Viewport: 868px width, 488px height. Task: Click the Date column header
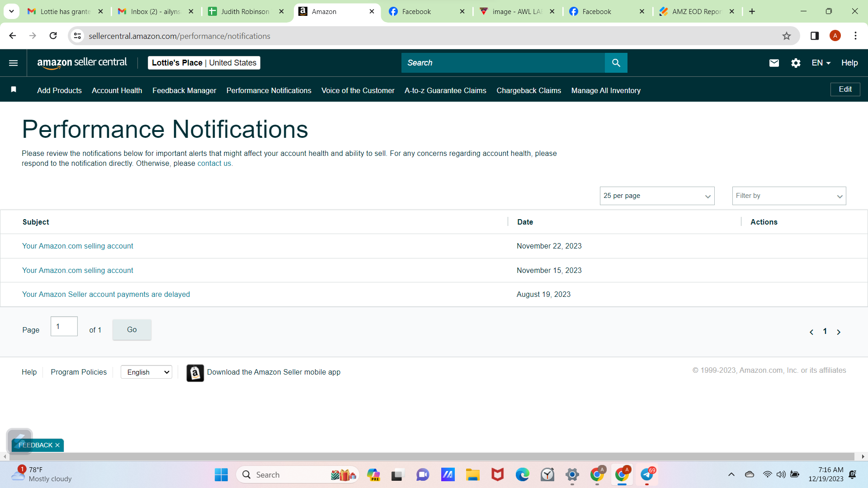(x=525, y=222)
